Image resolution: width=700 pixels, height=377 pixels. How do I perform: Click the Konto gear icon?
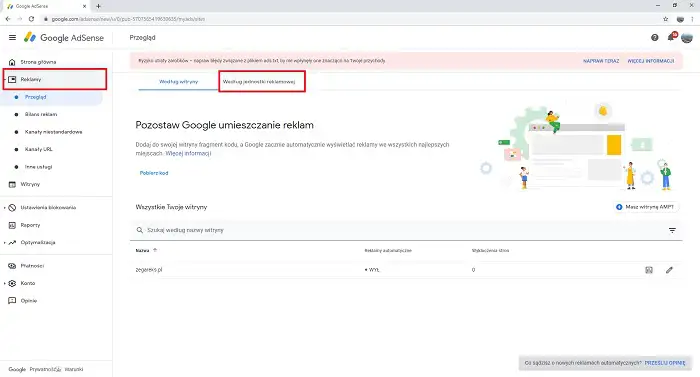point(12,283)
